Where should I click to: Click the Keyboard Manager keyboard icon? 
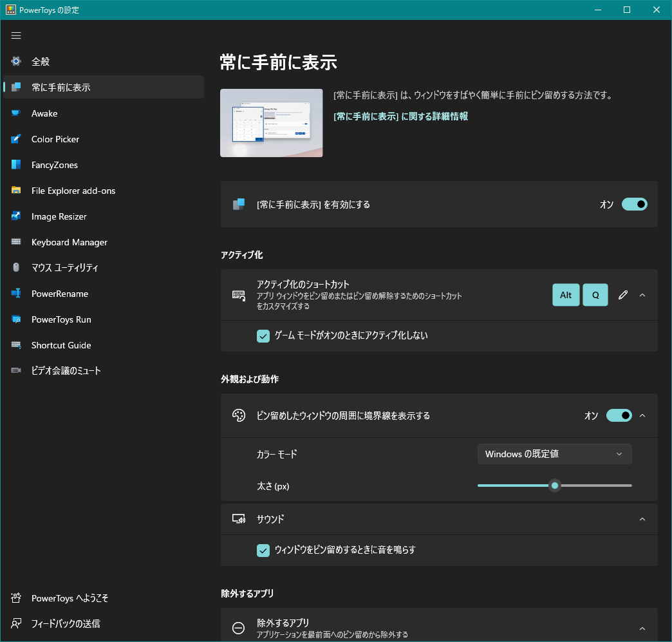tap(16, 242)
